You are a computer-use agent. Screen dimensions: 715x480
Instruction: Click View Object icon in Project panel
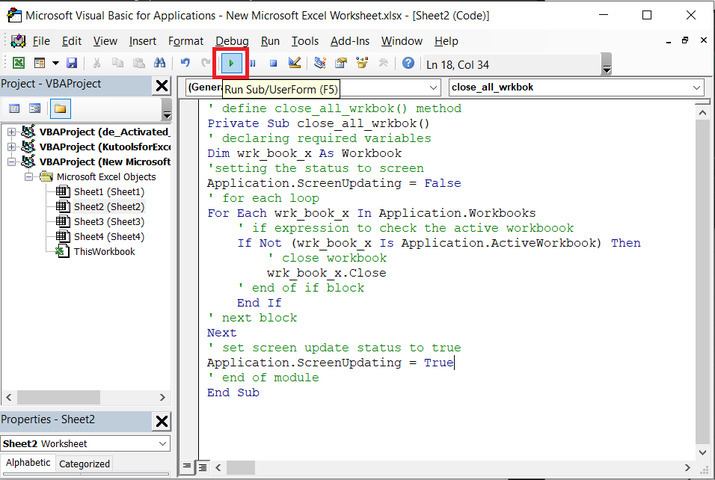click(35, 108)
